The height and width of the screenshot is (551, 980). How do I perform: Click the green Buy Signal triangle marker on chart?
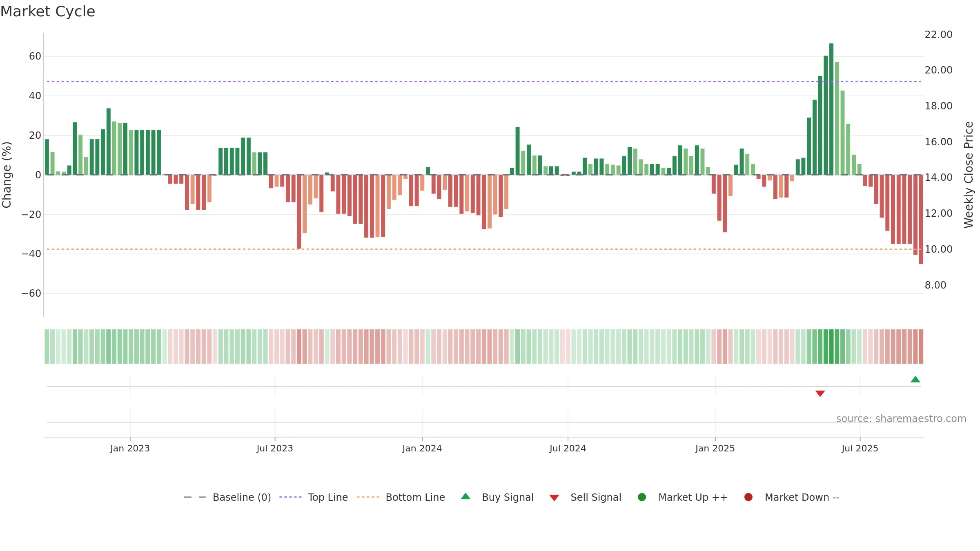915,380
